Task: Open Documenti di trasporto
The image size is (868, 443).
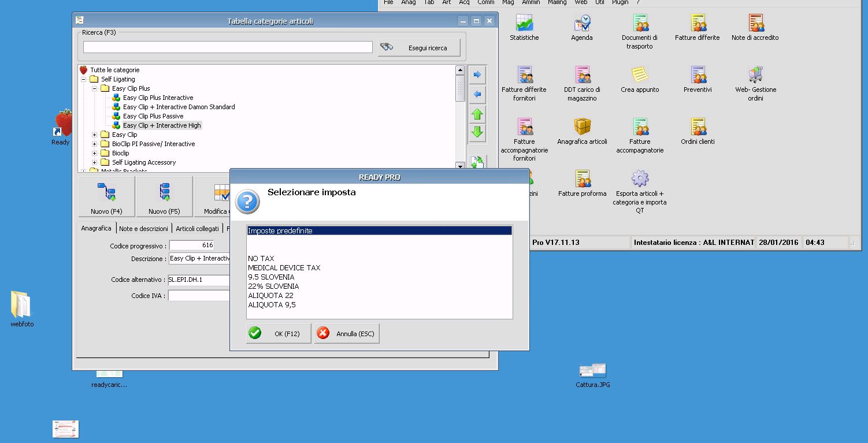Action: click(640, 32)
